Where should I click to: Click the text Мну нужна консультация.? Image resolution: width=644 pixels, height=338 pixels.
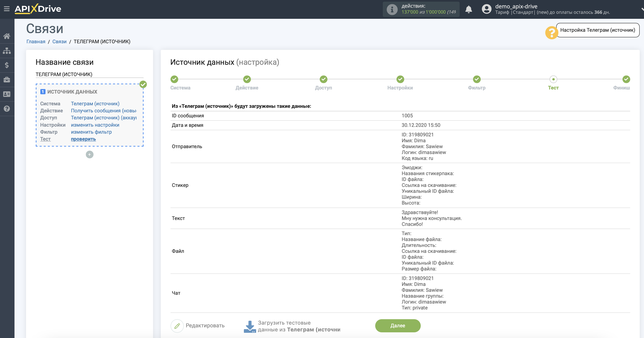click(432, 218)
